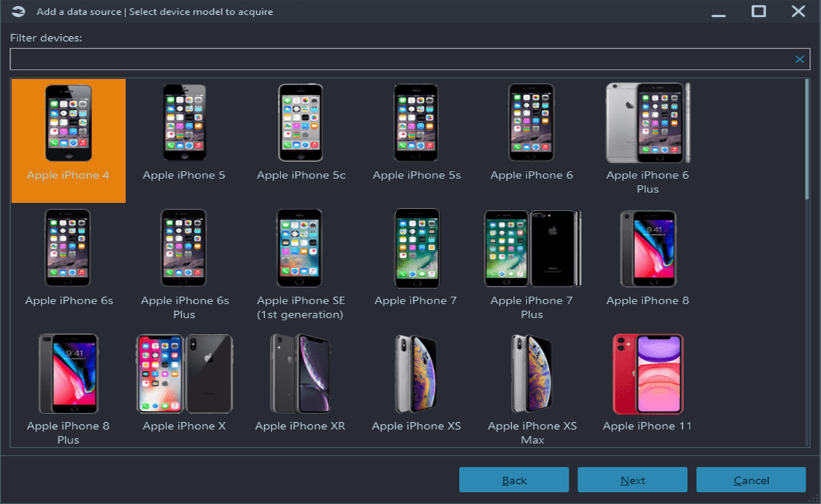Choose the Apple iPhone 6 device image
The image size is (821, 504).
point(531,123)
